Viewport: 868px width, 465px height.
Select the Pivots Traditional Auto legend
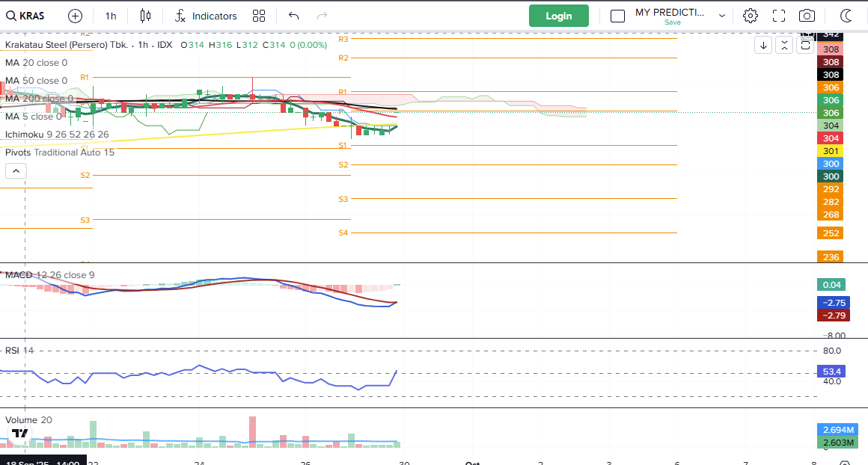(60, 153)
